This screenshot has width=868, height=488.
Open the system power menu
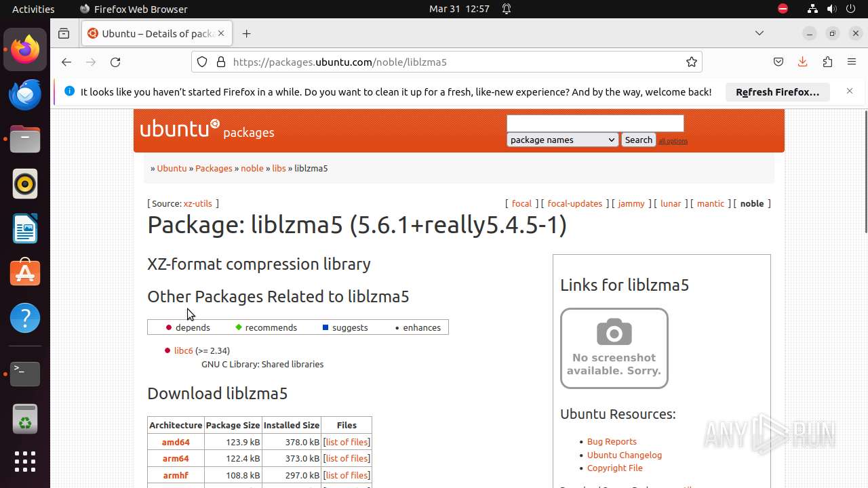[x=850, y=9]
